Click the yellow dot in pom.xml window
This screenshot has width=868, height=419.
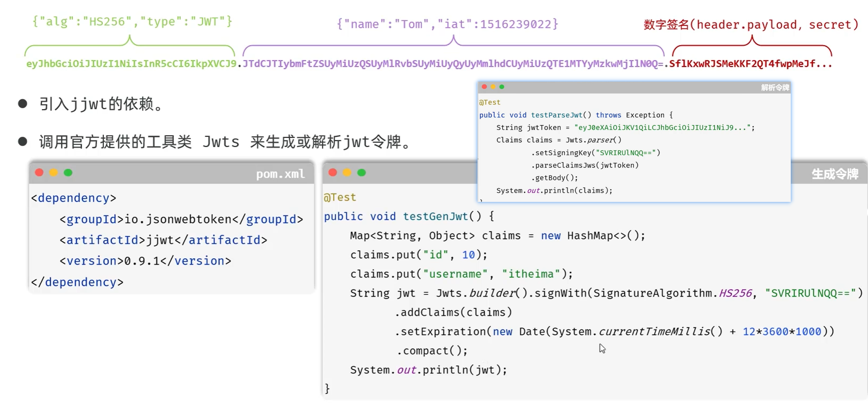(x=54, y=172)
